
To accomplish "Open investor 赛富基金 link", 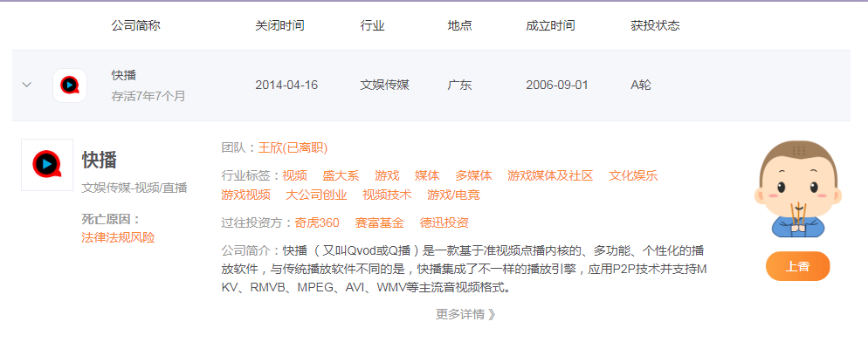I will [x=379, y=222].
